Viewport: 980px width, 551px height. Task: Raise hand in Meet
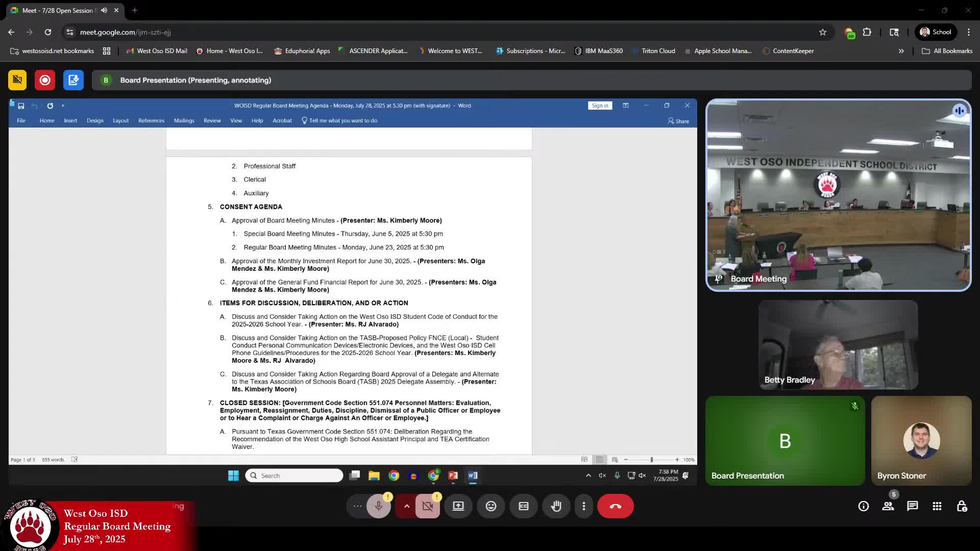click(556, 506)
